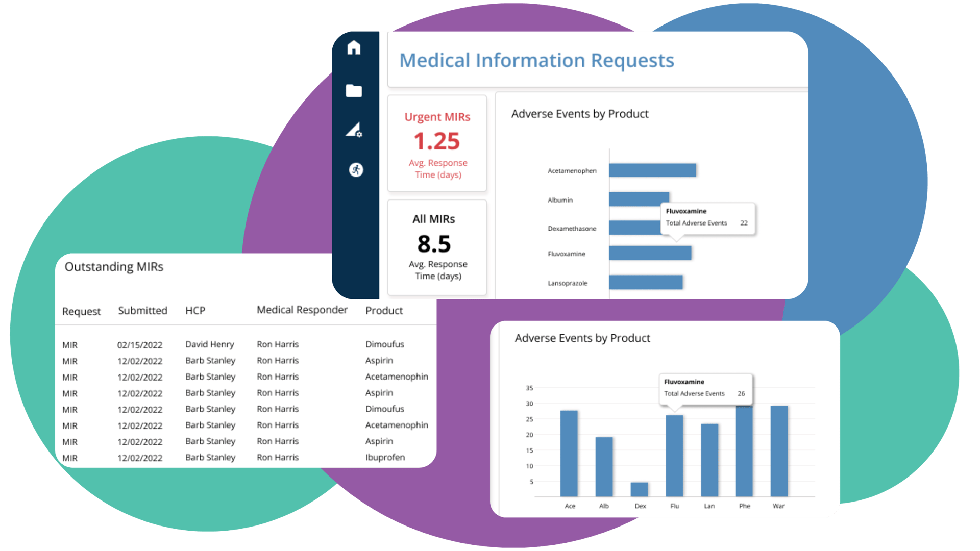Click the Acetamenophen horizontal bar

pos(652,170)
